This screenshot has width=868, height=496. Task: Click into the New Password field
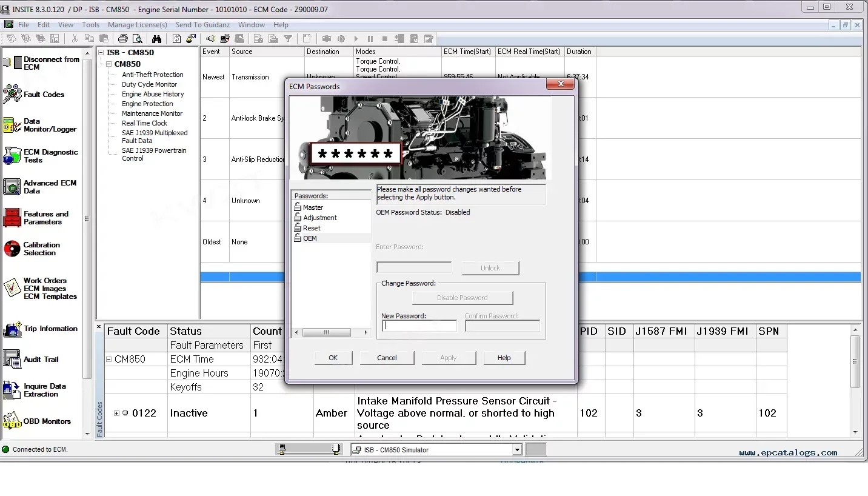pos(419,326)
